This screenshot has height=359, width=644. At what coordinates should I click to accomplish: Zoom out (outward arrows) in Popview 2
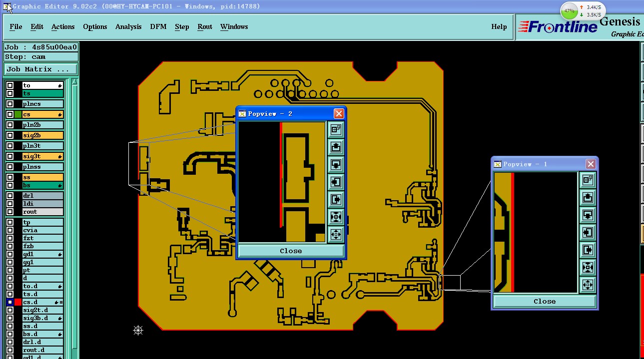[x=336, y=234]
